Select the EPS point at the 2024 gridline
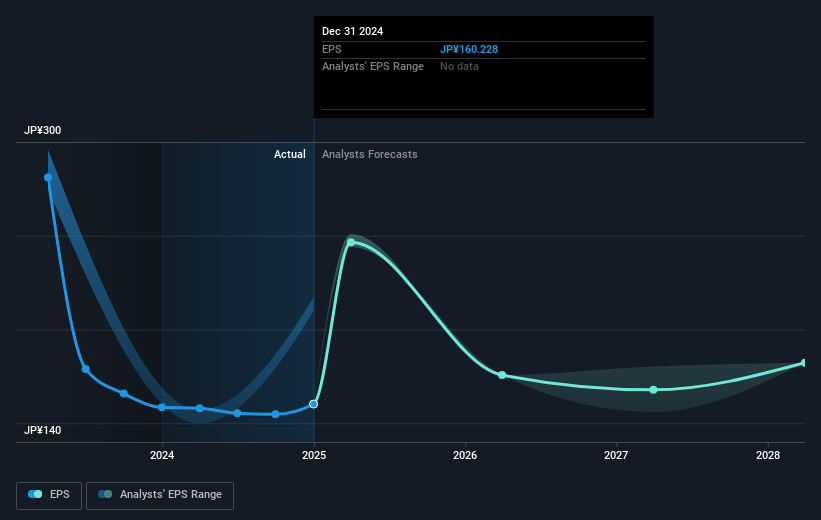This screenshot has width=821, height=520. pos(162,407)
